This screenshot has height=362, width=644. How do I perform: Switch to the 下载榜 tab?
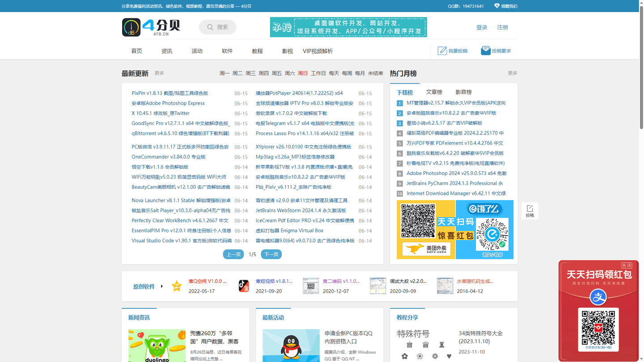(x=405, y=93)
